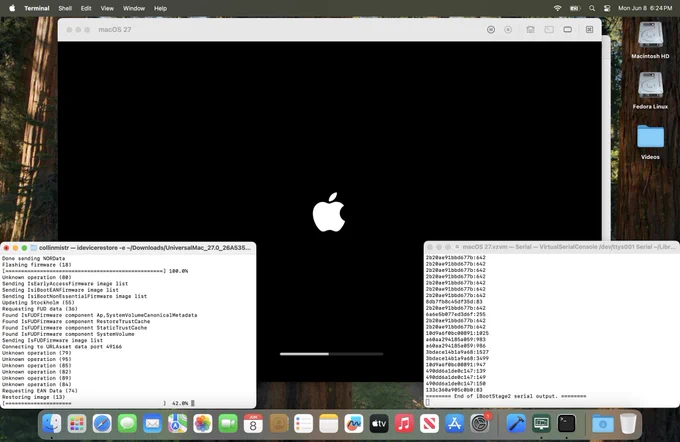
Task: Open the console icon in macOS 27 toolbar
Action: click(549, 29)
